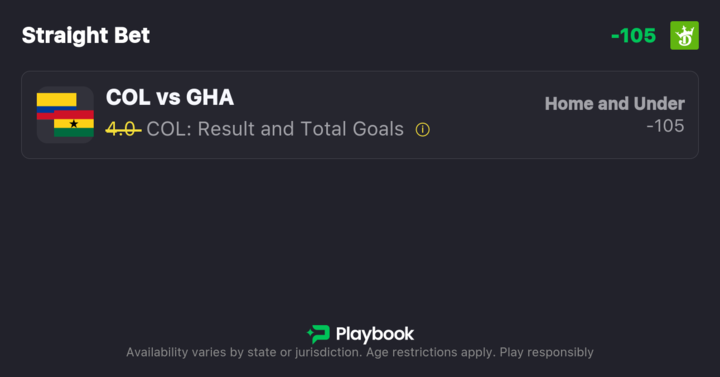The height and width of the screenshot is (377, 720).
Task: Click the team flags thumbnail tile
Action: 65,115
